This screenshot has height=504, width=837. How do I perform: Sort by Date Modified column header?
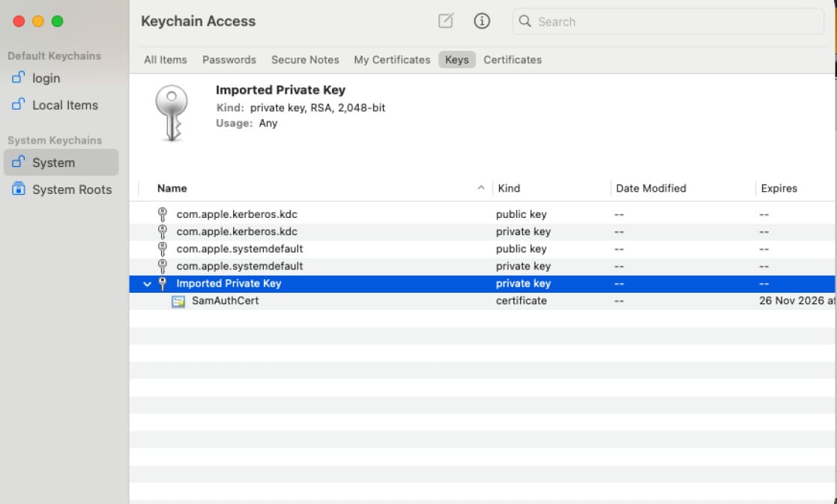pyautogui.click(x=650, y=189)
